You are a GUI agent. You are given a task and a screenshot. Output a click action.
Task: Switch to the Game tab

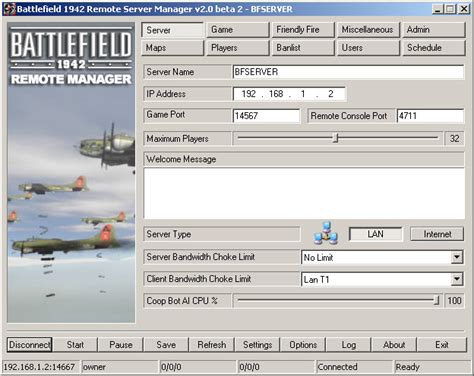238,30
